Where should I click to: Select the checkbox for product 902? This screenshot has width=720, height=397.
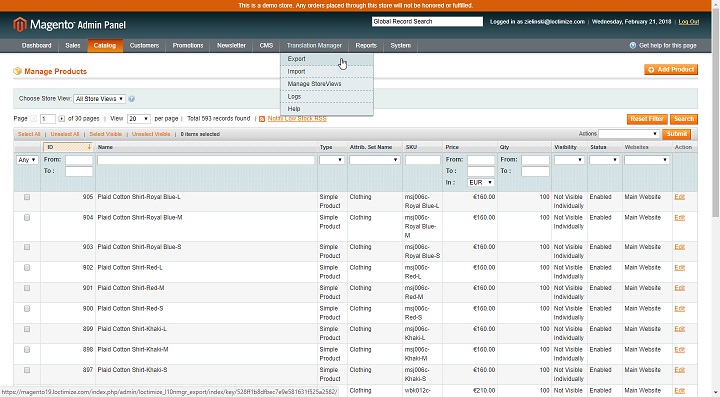coord(27,268)
